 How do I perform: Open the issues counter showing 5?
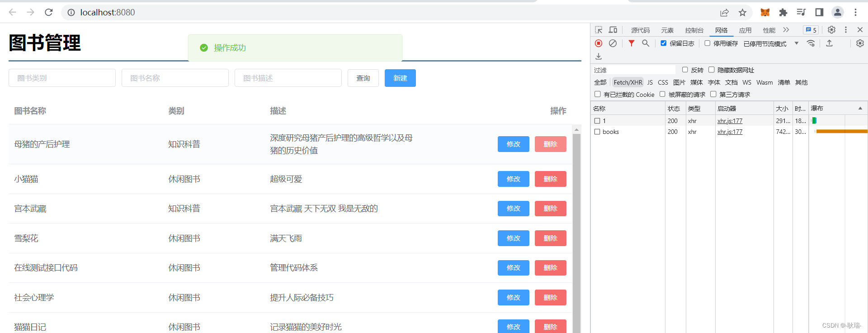coord(811,30)
